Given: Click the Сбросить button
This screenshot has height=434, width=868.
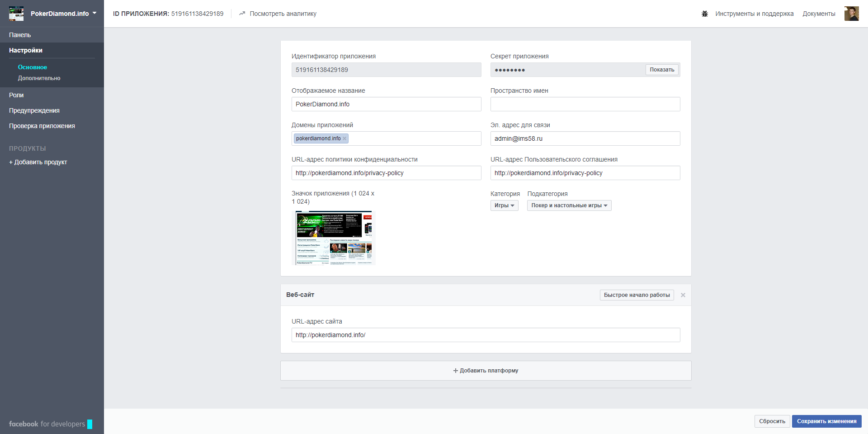Looking at the screenshot, I should click(x=772, y=421).
